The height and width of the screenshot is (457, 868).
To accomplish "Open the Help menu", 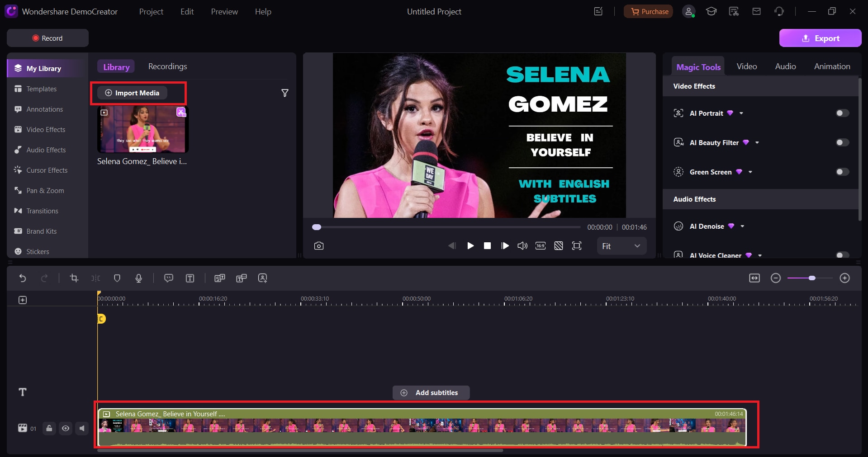I will pos(263,12).
